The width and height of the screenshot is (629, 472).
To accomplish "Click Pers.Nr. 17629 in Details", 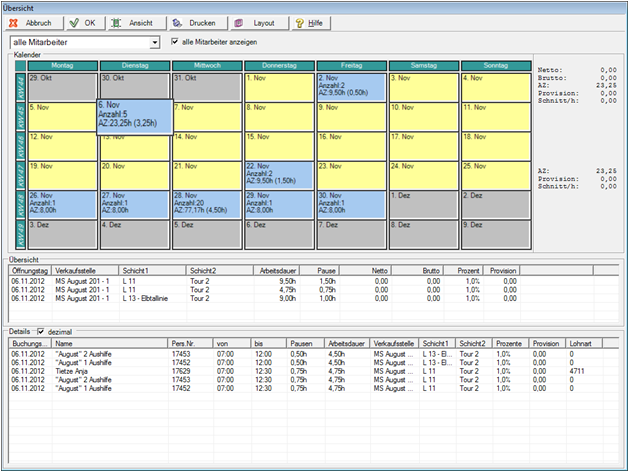I will point(181,371).
